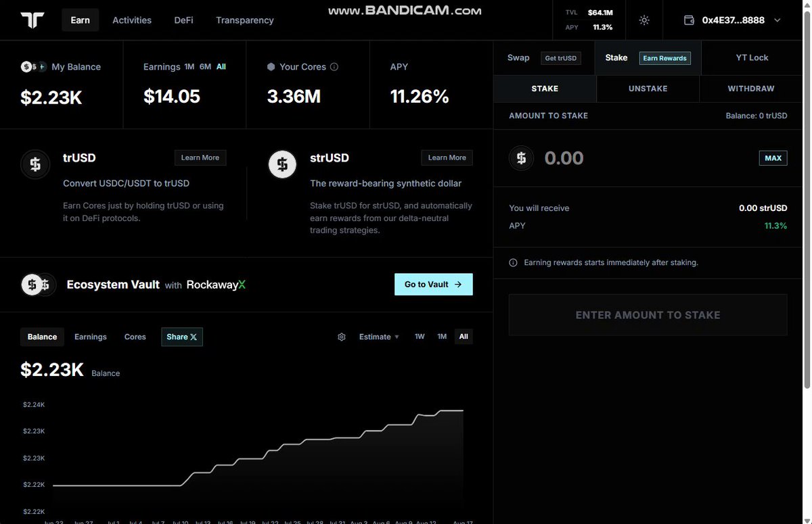This screenshot has height=524, width=812.
Task: Set the chart range to 1M
Action: pyautogui.click(x=442, y=337)
